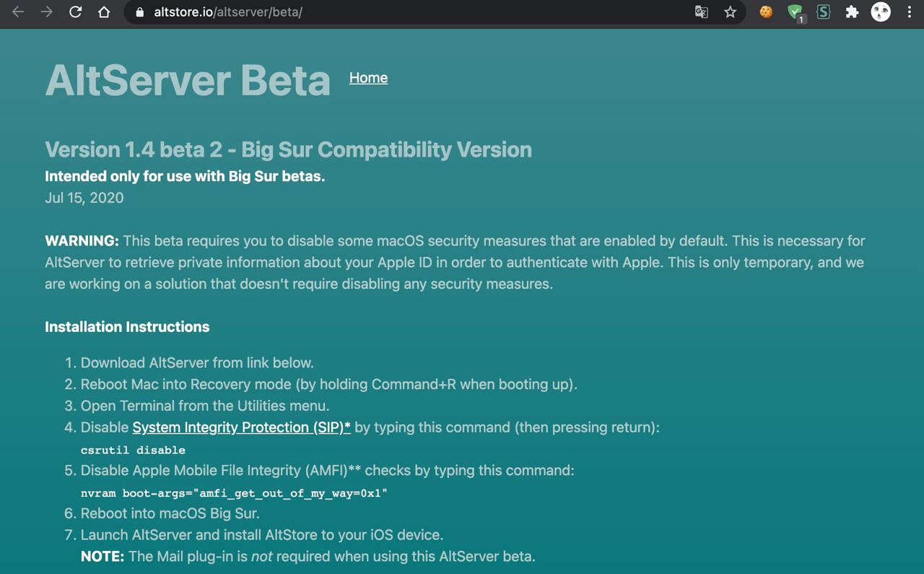Click the csrutil disable command text
This screenshot has width=924, height=574.
(133, 450)
